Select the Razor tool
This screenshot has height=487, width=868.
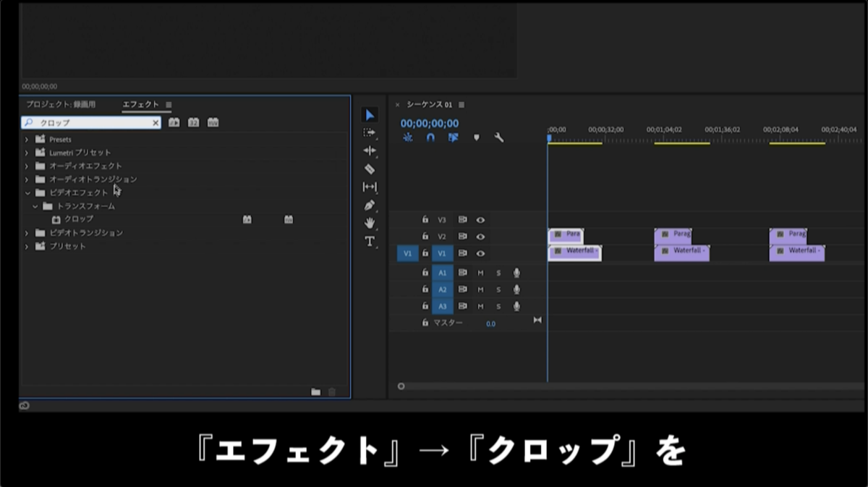click(370, 167)
